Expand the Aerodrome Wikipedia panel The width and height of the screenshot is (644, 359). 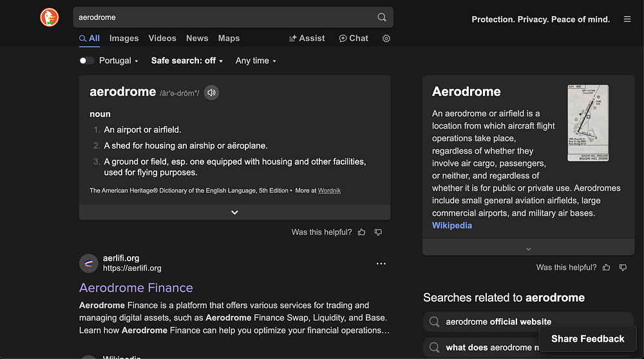point(529,249)
